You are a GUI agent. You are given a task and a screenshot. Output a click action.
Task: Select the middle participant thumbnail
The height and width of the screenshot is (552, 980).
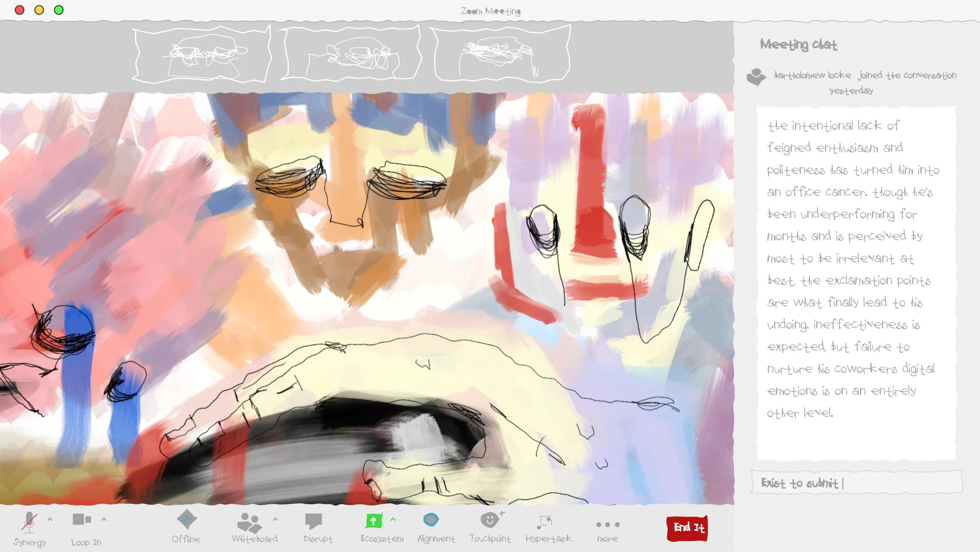[351, 54]
